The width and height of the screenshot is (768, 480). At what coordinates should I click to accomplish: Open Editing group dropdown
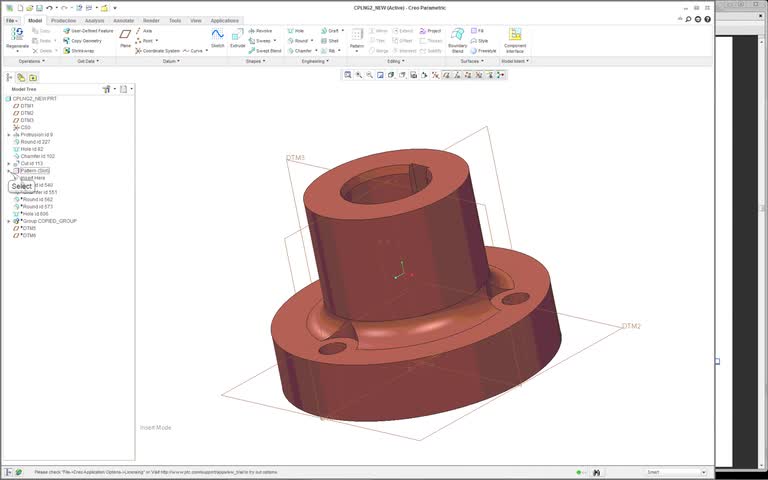(x=396, y=61)
